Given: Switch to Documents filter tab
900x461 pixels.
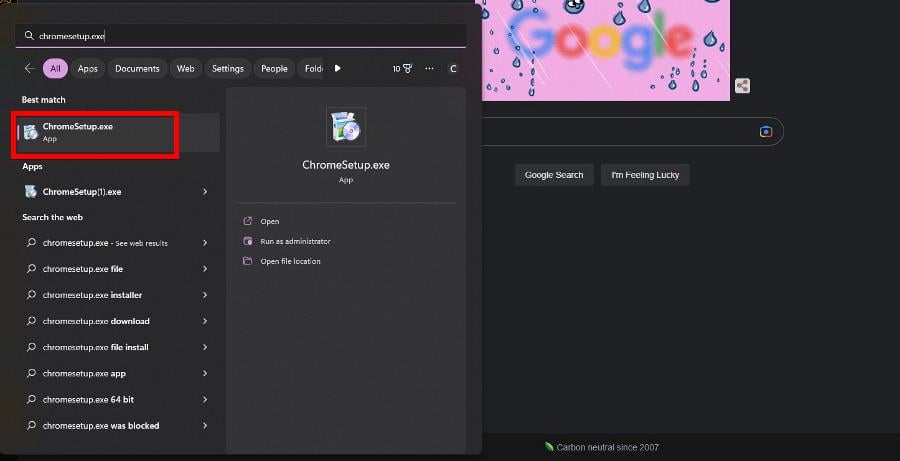Looking at the screenshot, I should point(137,68).
